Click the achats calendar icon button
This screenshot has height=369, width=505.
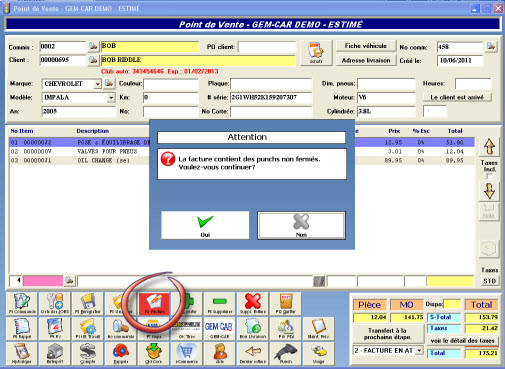(316, 53)
